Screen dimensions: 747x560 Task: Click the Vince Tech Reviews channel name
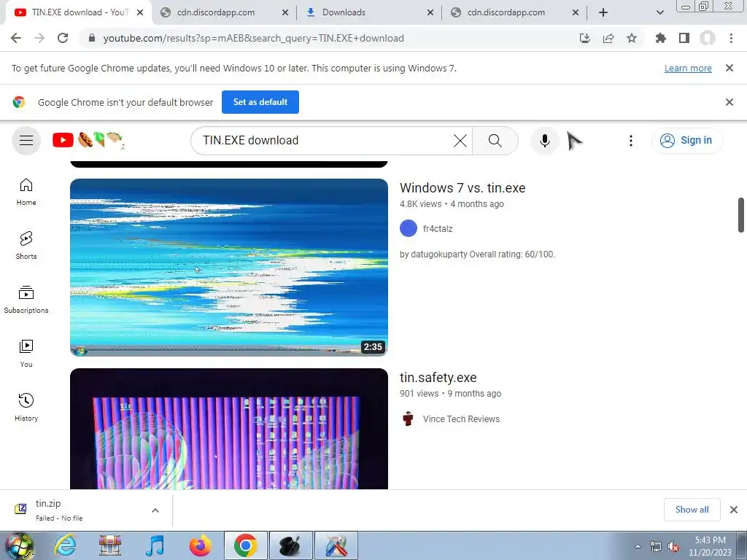tap(461, 419)
